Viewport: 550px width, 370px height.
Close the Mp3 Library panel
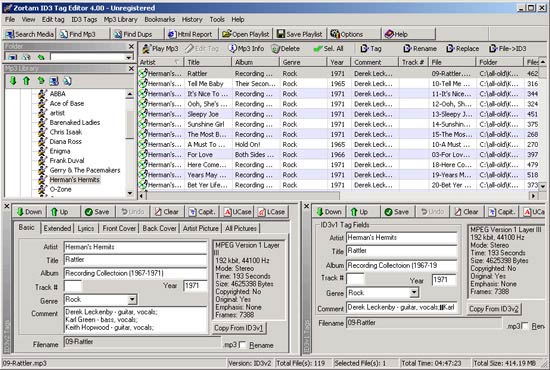click(x=131, y=68)
